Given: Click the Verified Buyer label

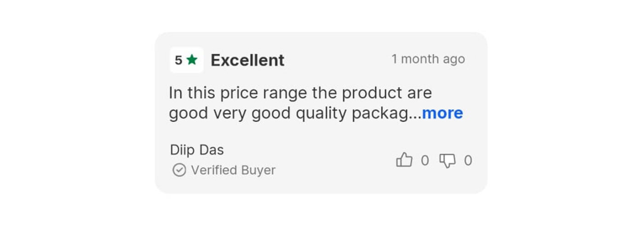Looking at the screenshot, I should pyautogui.click(x=233, y=170).
